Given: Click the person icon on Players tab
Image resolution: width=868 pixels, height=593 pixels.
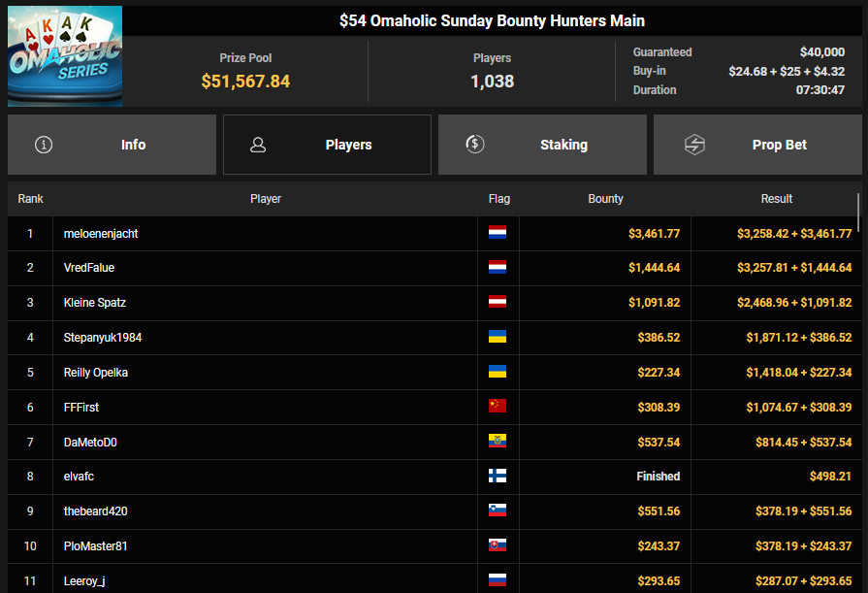Looking at the screenshot, I should pyautogui.click(x=258, y=145).
